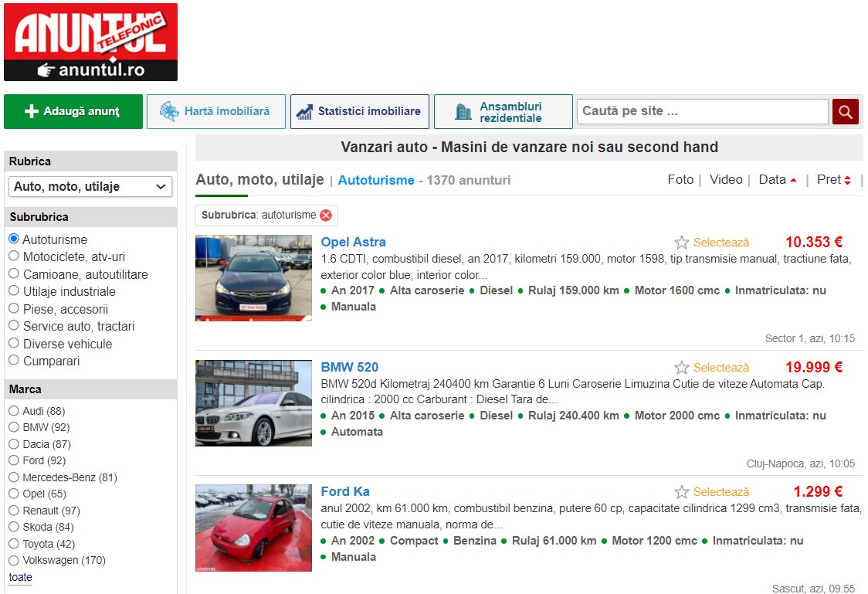The width and height of the screenshot is (868, 594).
Task: Click the Harta imobiliara map icon
Action: point(169,111)
